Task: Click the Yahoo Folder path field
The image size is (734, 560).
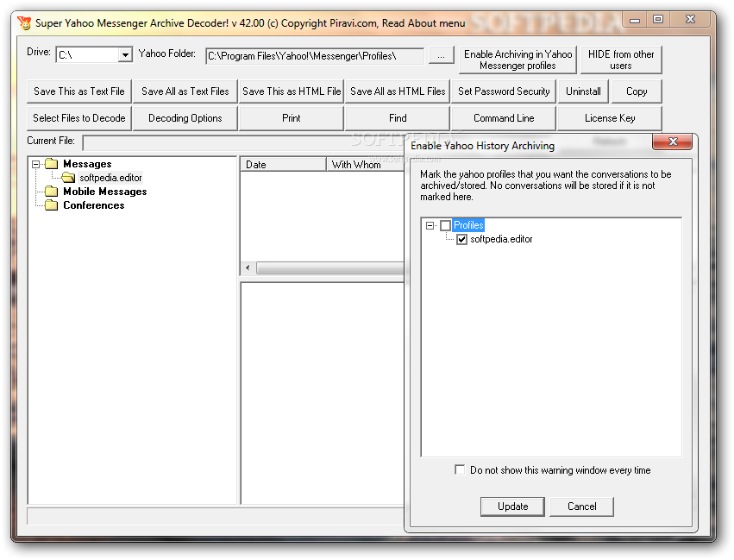Action: pos(315,56)
